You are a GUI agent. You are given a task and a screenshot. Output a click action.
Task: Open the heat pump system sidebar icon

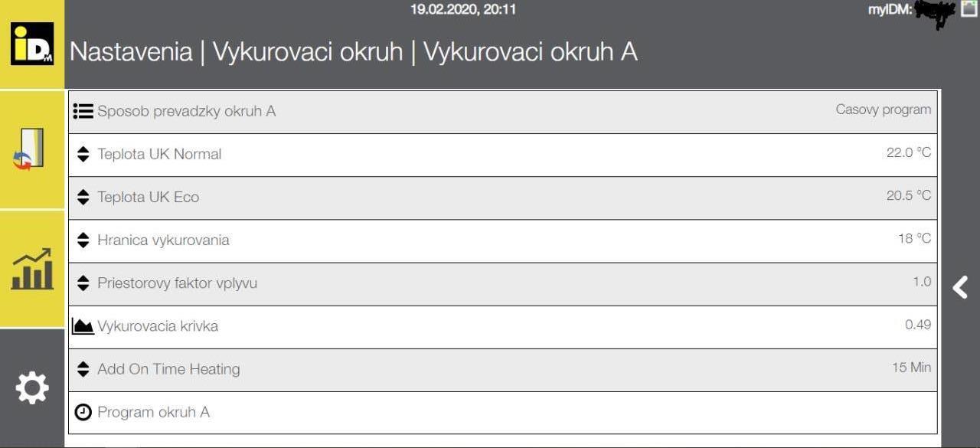point(31,149)
